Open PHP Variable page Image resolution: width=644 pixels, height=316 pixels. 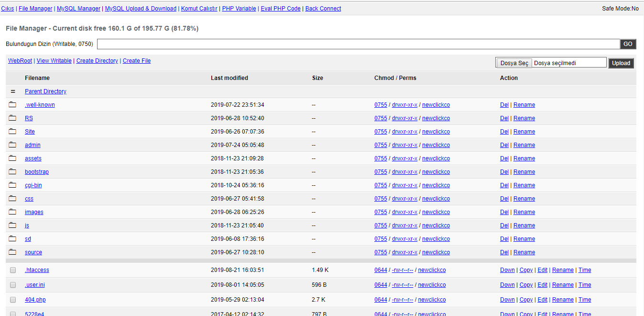tap(239, 9)
